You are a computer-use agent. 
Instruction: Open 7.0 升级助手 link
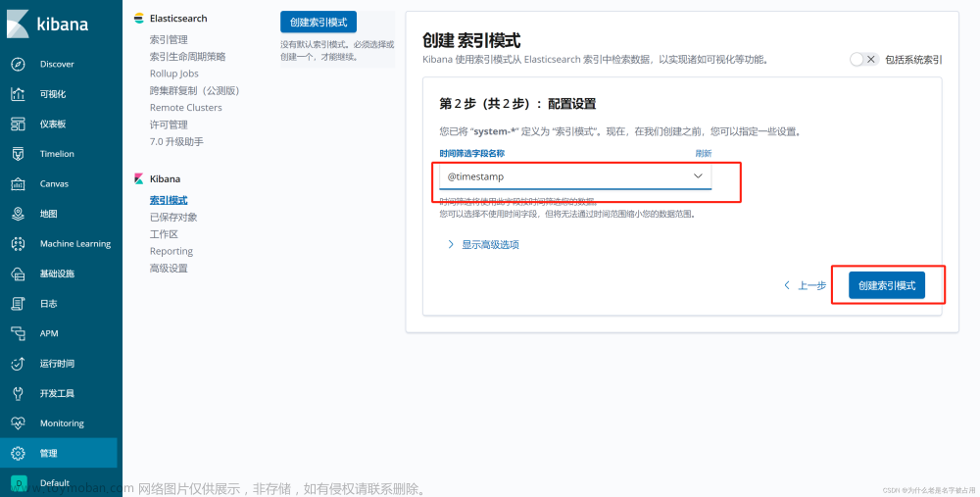(176, 141)
